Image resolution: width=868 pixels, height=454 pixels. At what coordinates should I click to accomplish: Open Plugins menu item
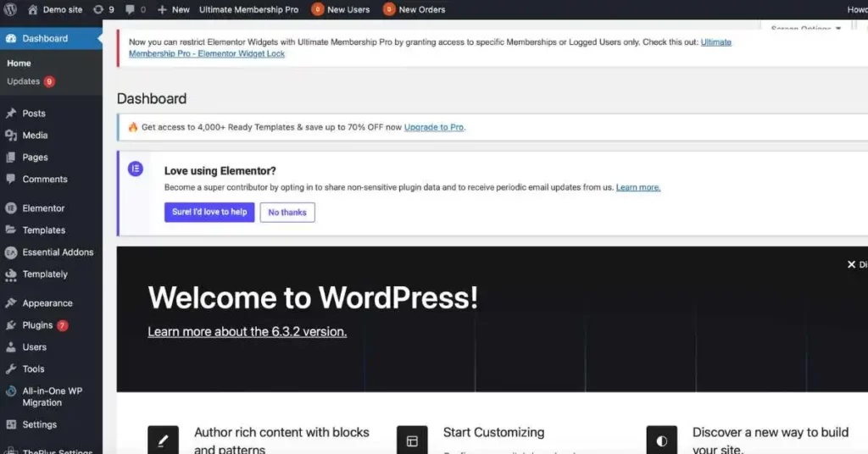pos(37,325)
